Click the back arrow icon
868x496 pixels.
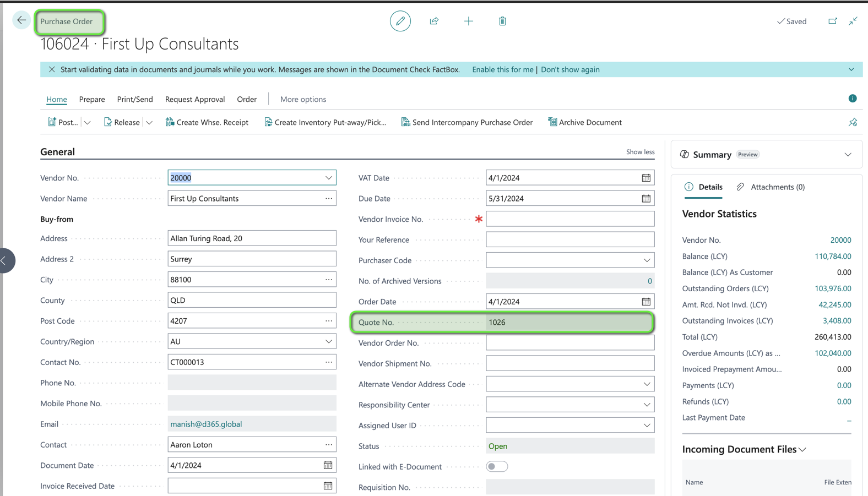point(21,20)
